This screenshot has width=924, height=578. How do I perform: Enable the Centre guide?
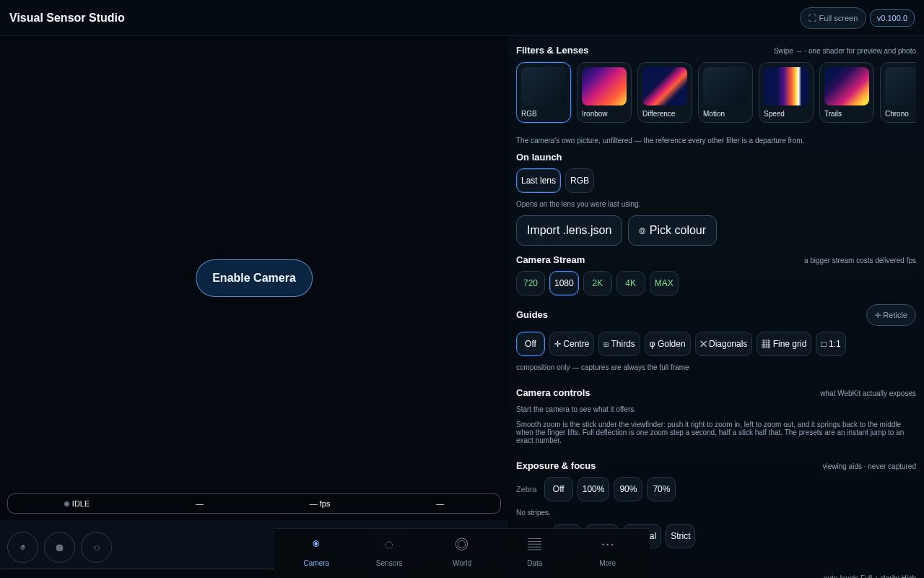click(x=572, y=344)
